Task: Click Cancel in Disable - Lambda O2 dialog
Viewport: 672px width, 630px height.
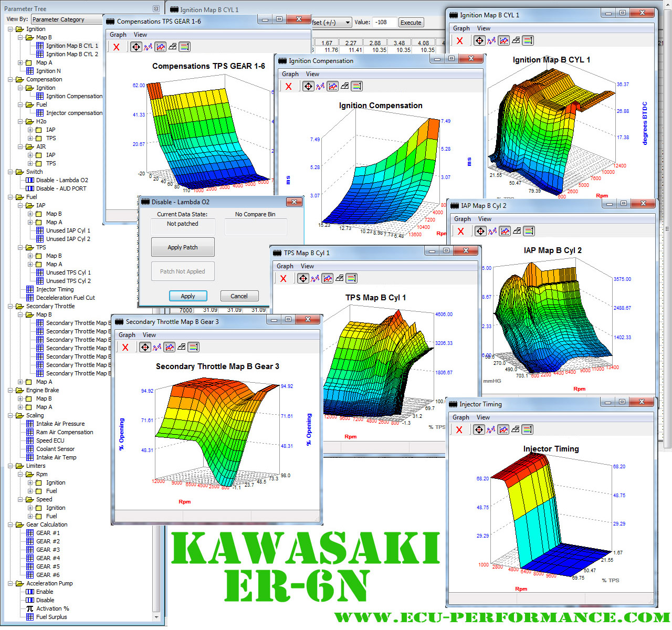Action: click(239, 296)
